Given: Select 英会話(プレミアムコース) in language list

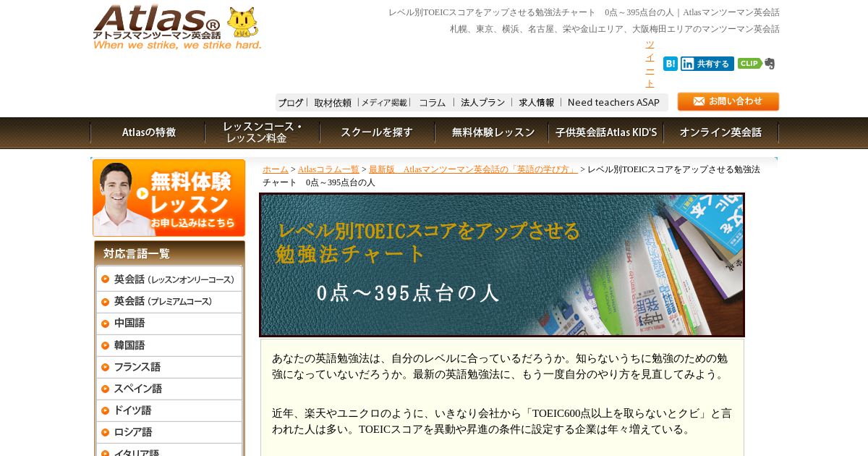Looking at the screenshot, I should coord(169,301).
